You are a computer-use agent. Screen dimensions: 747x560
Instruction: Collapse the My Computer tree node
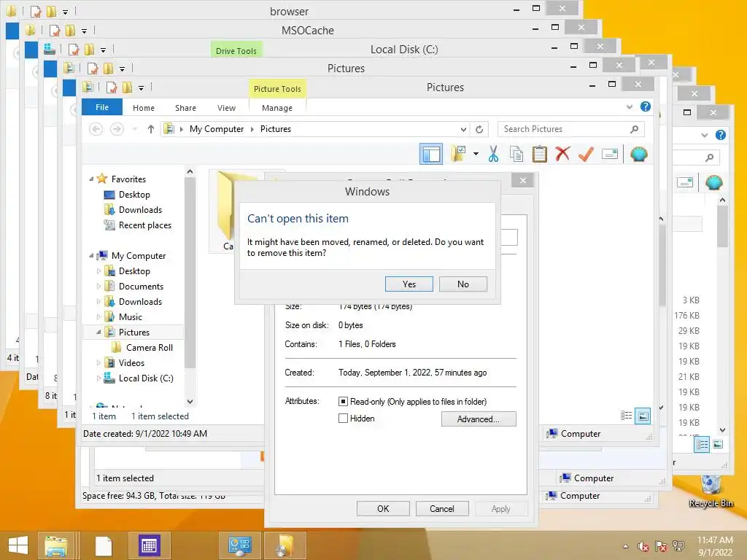[x=91, y=256]
